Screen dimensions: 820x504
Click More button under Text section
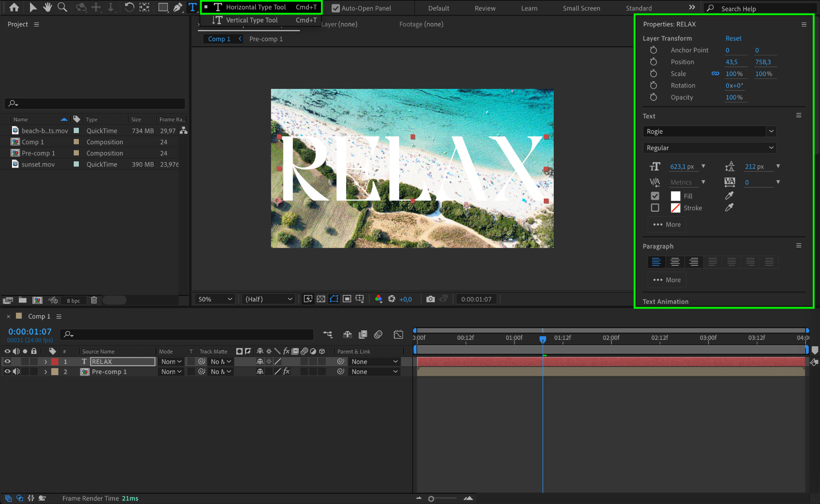(x=667, y=225)
